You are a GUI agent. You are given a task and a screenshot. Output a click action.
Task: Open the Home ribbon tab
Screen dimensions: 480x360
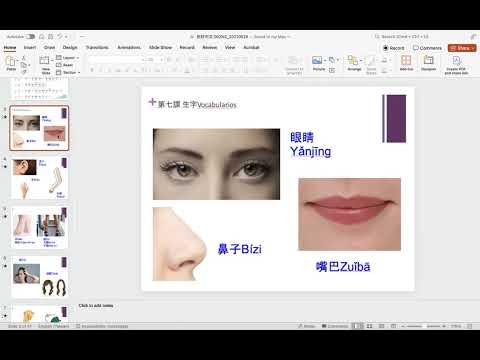click(x=10, y=47)
